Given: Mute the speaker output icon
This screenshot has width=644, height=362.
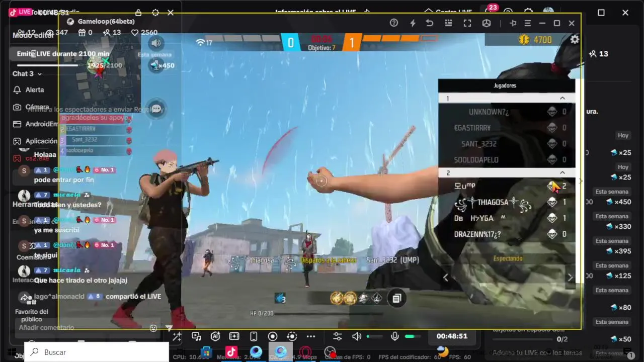Looking at the screenshot, I should pos(357,336).
